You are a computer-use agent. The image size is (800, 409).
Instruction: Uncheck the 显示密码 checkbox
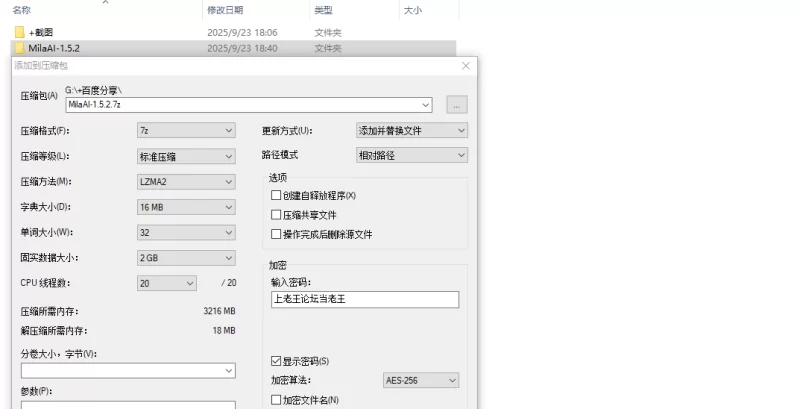click(x=276, y=361)
